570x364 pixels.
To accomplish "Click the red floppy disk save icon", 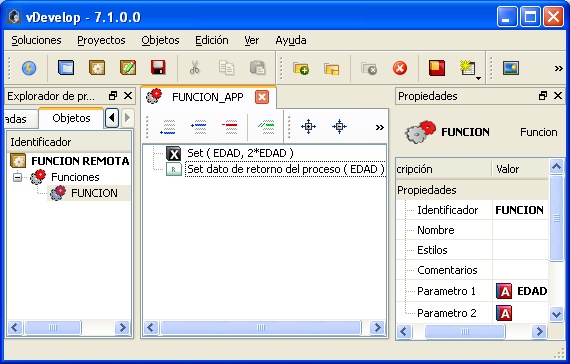I will pos(158,68).
